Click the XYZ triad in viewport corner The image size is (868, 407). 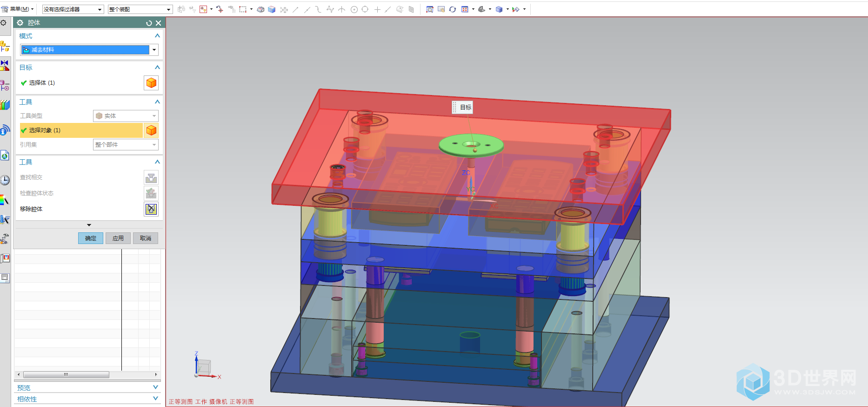tap(207, 366)
